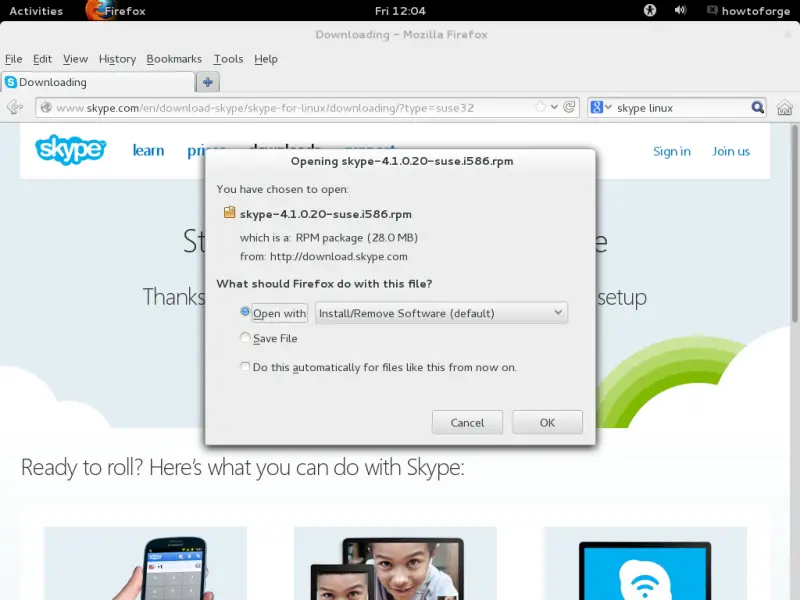Click the site identity globe icon

pos(46,107)
